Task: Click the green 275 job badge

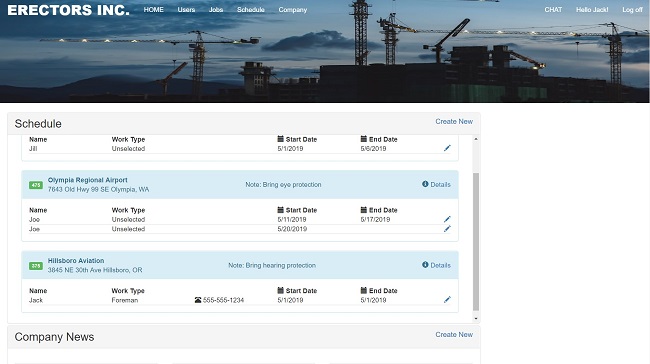Action: pyautogui.click(x=36, y=266)
